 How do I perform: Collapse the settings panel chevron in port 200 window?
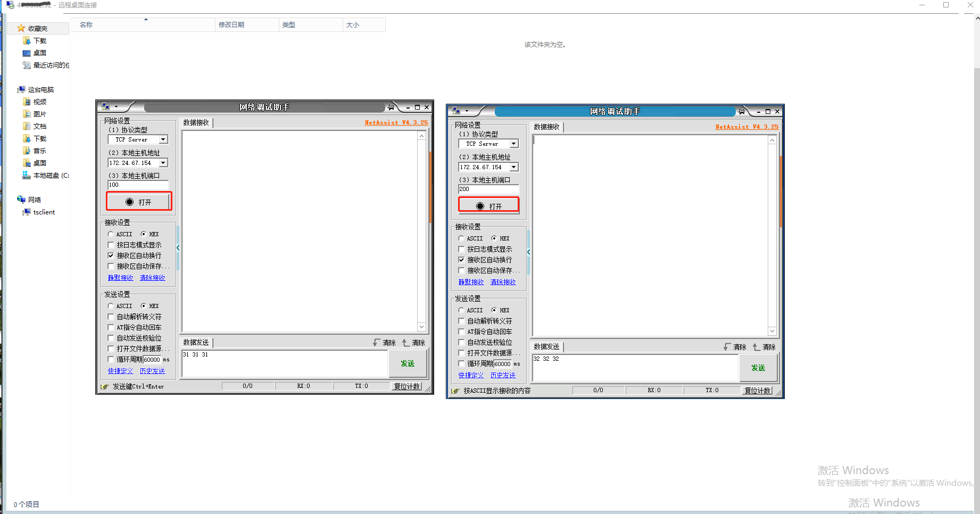tap(528, 252)
